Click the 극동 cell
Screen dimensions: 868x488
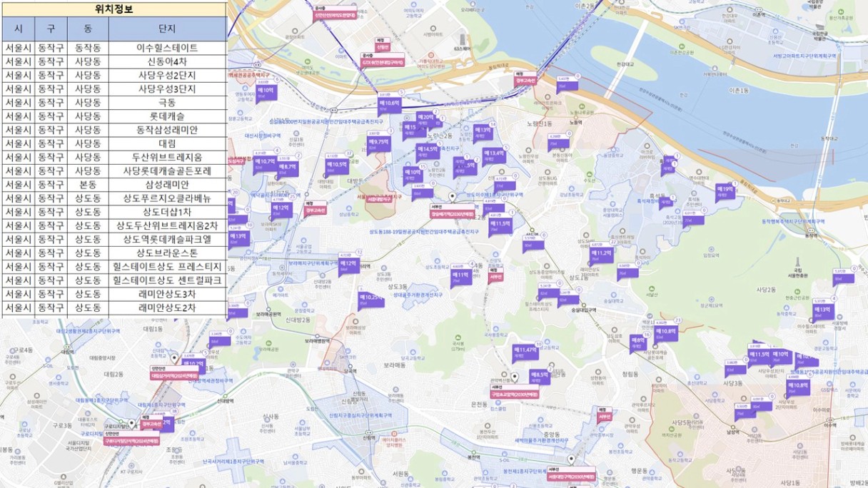(x=167, y=103)
